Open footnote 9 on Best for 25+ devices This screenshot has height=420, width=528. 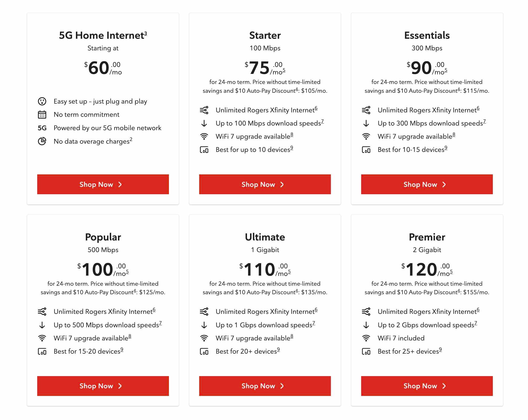[x=440, y=349]
